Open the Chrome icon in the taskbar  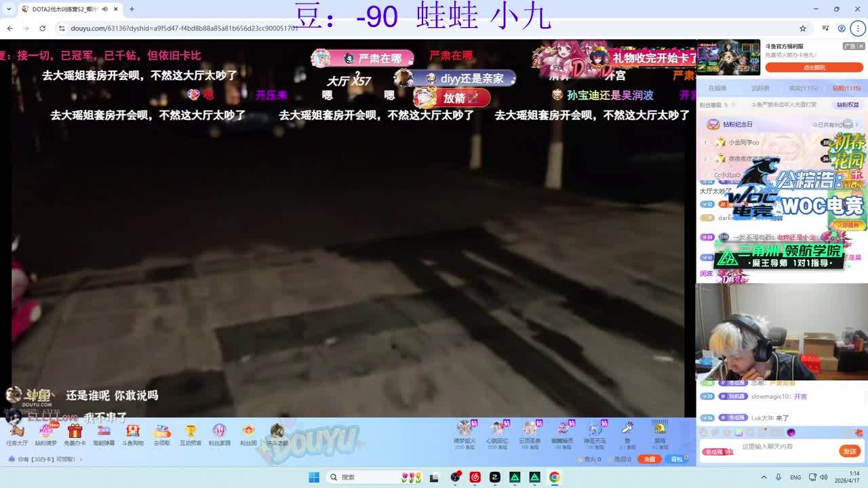point(554,477)
